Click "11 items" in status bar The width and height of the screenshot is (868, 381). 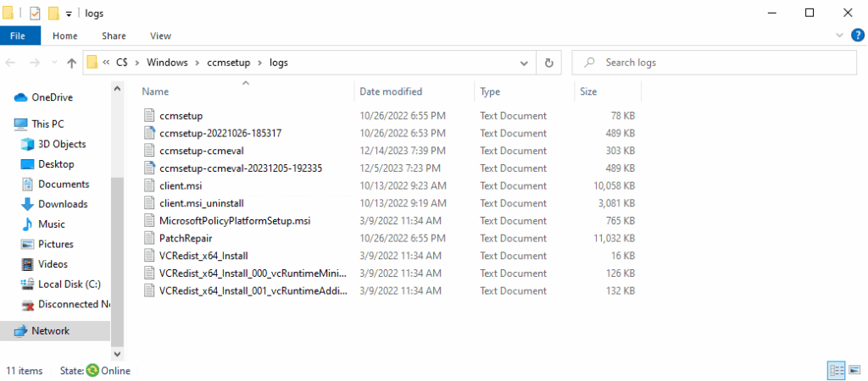[23, 371]
